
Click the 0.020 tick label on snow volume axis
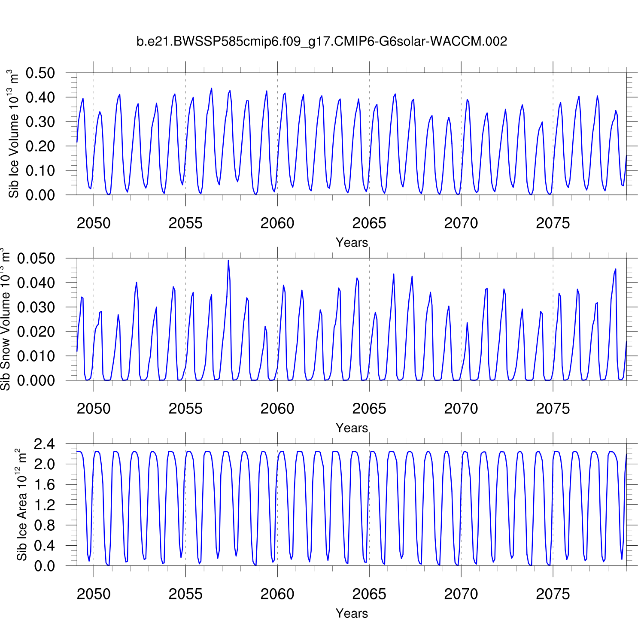tap(36, 331)
